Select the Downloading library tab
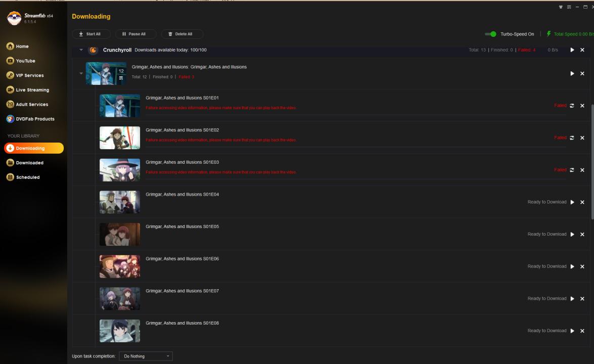Image resolution: width=594 pixels, height=364 pixels. point(34,148)
